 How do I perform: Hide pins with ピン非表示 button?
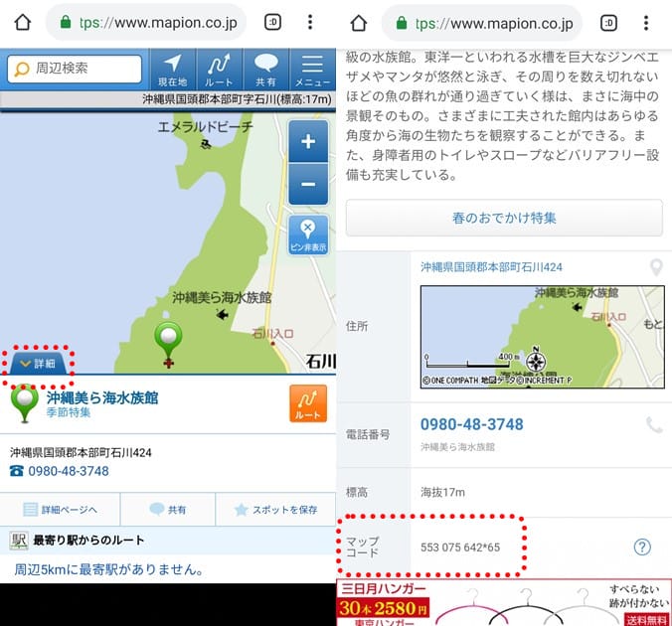(308, 235)
